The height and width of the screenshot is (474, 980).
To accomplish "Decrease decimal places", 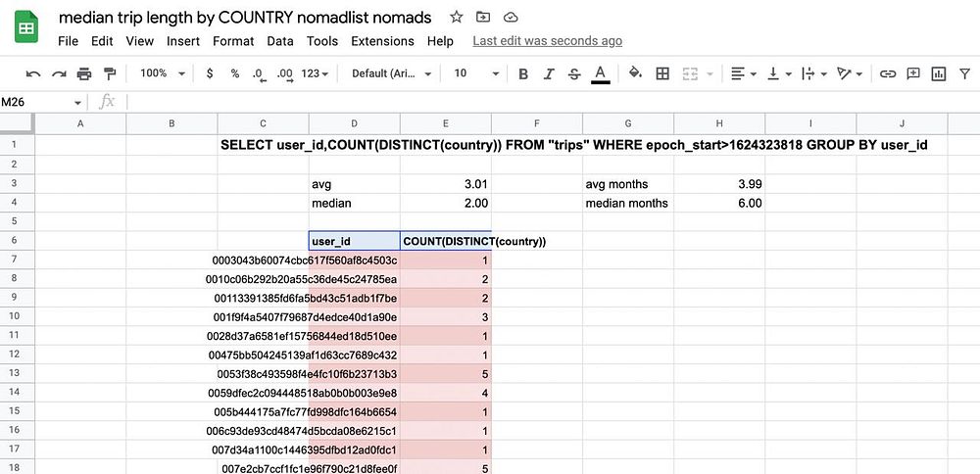I will (260, 74).
